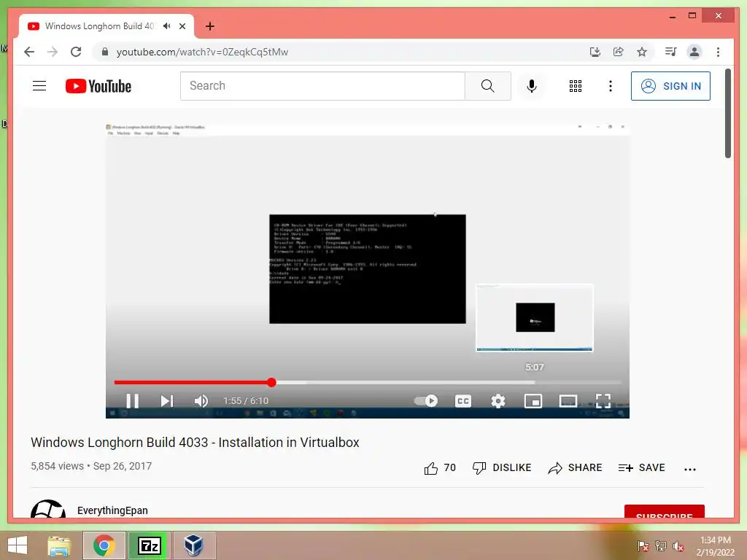747x560 pixels.
Task: Click the magnifier search button
Action: (x=488, y=86)
